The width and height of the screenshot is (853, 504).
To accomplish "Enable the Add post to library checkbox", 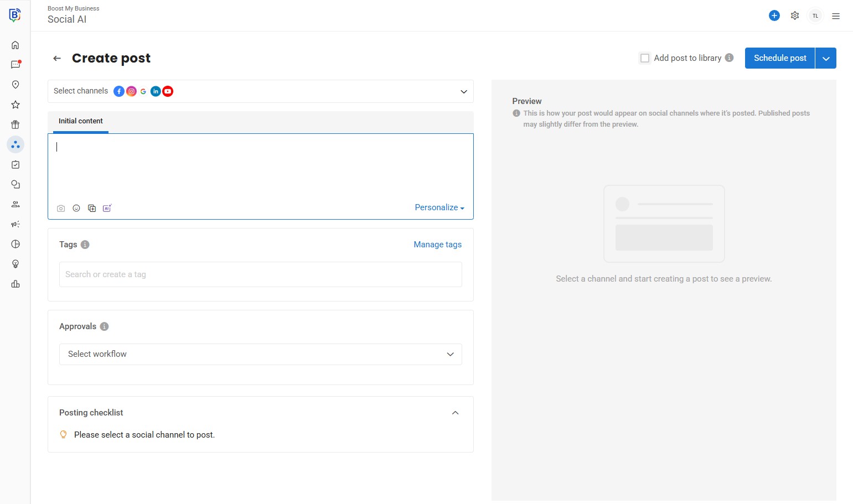I will (645, 58).
